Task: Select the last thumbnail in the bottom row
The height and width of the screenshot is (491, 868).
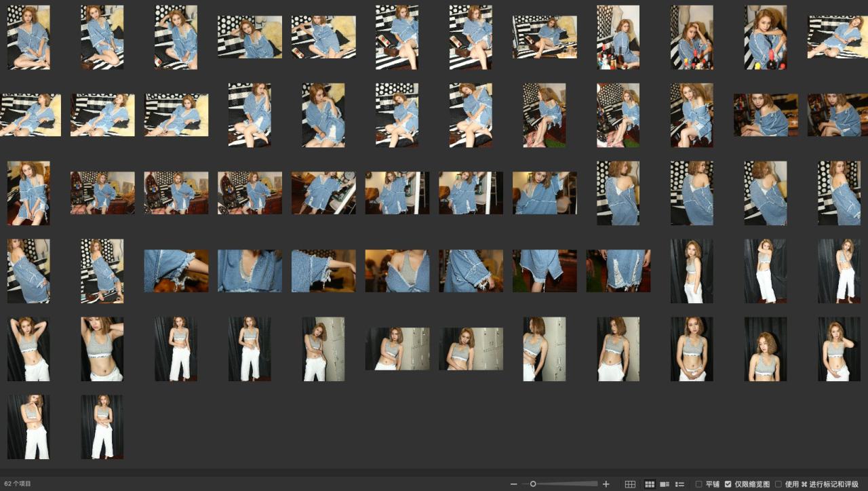Action: (x=102, y=427)
